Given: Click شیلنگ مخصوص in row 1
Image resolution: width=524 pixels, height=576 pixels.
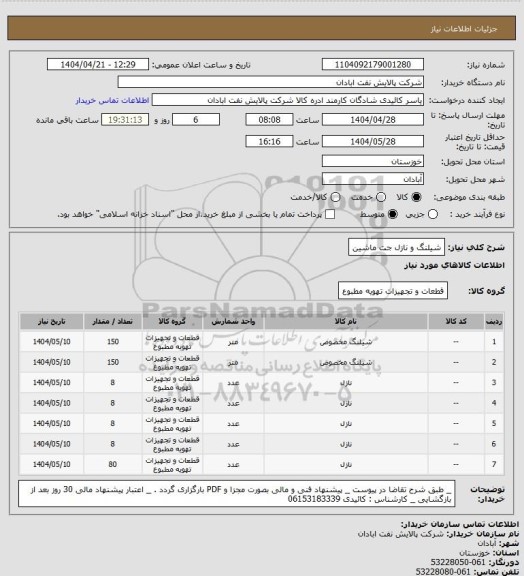Looking at the screenshot, I should click(x=346, y=342).
